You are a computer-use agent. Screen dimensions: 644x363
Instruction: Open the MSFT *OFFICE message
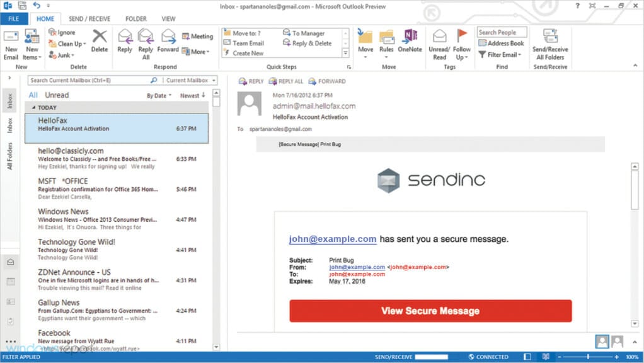pos(117,189)
